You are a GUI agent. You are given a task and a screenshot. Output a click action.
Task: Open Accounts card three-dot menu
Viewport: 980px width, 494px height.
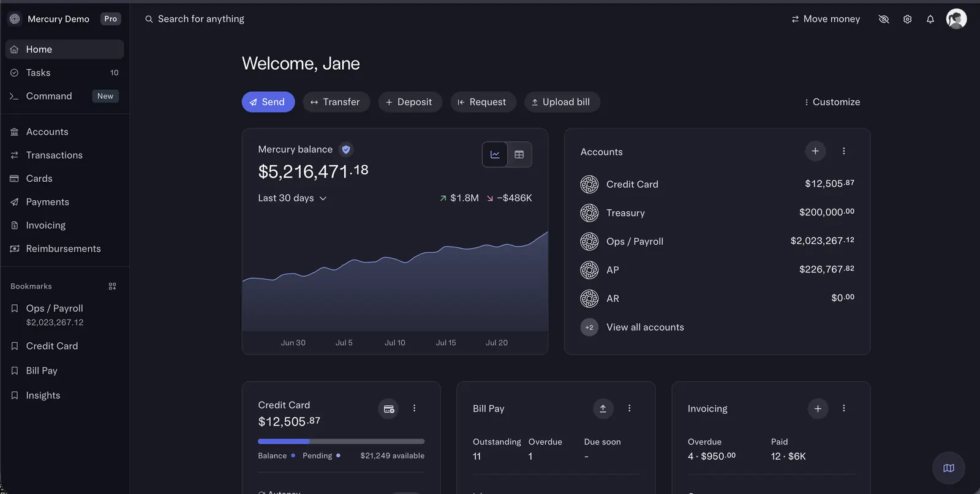click(x=843, y=151)
